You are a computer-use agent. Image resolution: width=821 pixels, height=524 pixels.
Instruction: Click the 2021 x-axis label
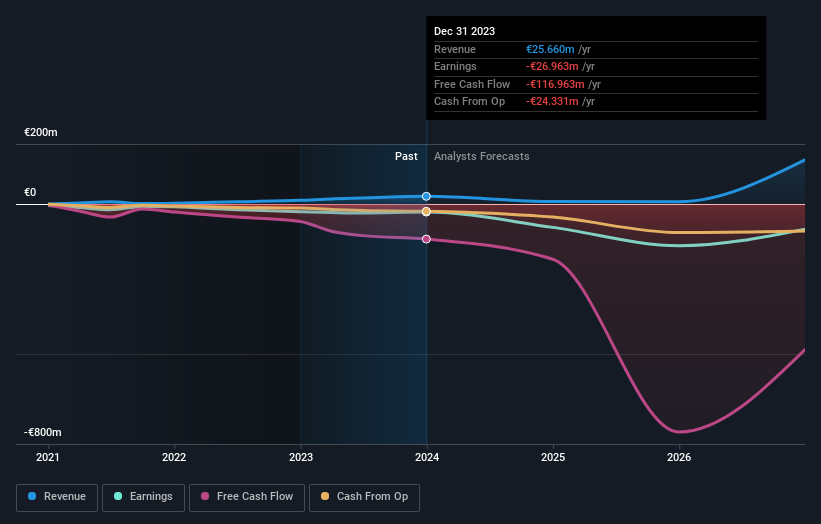(x=48, y=458)
